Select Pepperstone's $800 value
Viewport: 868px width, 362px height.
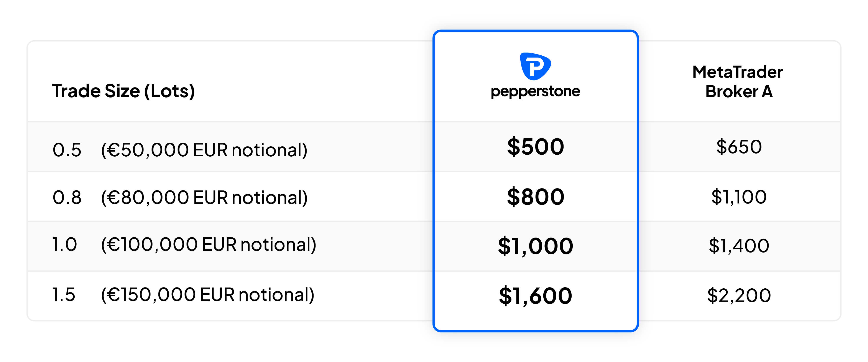pos(535,197)
